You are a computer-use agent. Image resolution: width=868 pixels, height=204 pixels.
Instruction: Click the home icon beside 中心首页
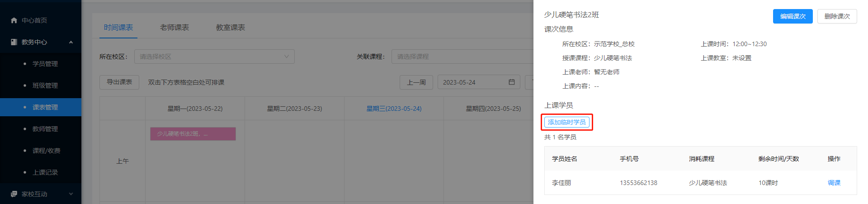(x=14, y=20)
